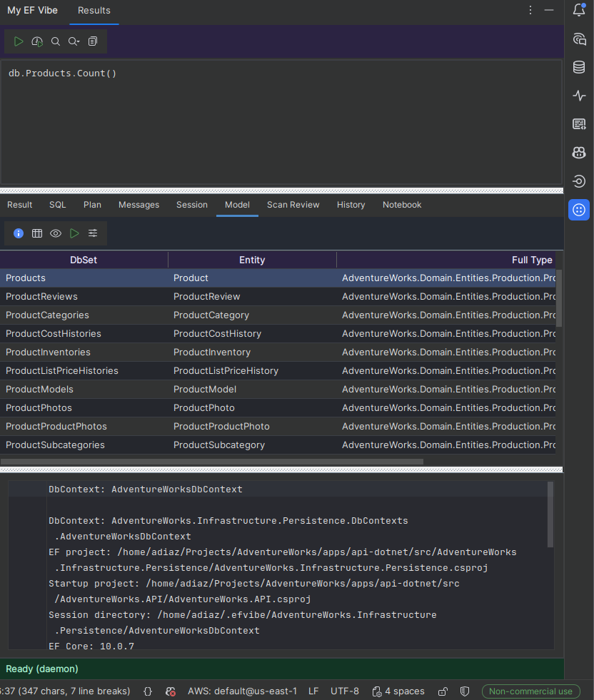The height and width of the screenshot is (700, 594).
Task: Select the ProductPhotos row
Action: 278,407
